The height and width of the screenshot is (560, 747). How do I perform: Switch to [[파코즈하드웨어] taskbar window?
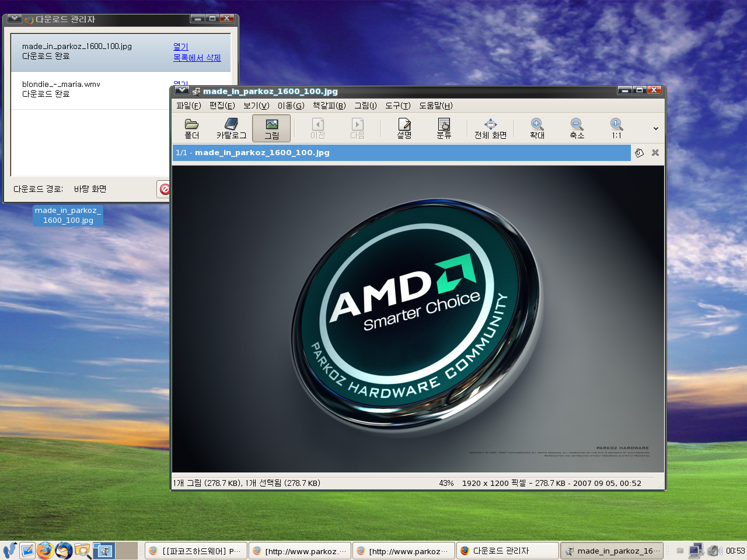[196, 551]
